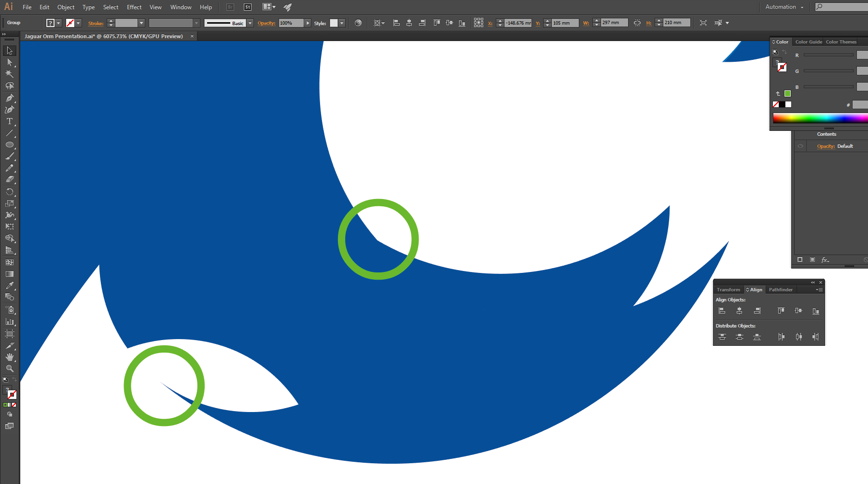Change the screen mode at toolbox bottom

10,426
